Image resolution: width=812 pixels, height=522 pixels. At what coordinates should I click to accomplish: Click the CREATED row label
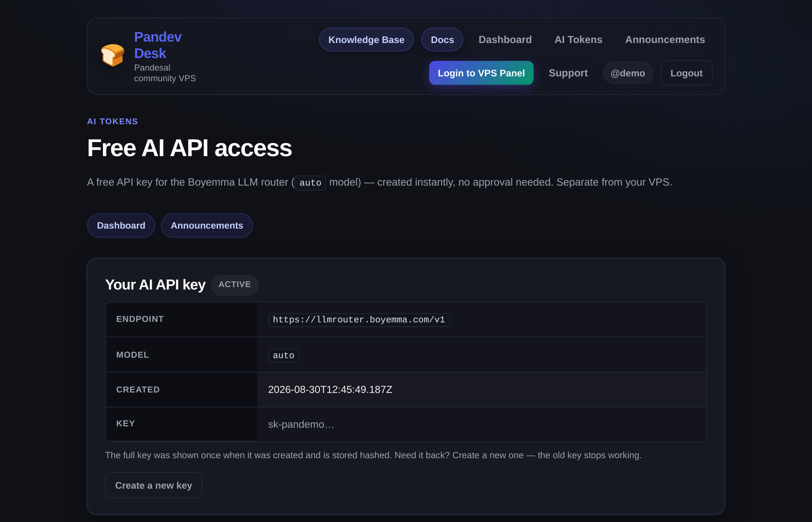coord(138,390)
